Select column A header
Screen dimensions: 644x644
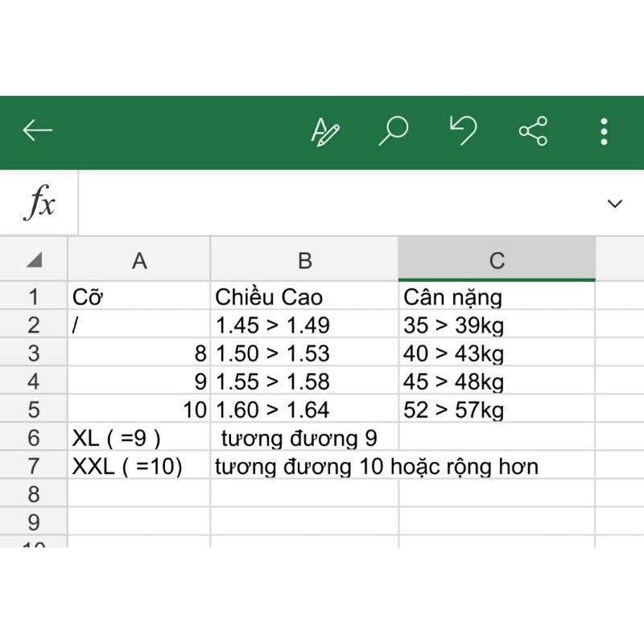[x=139, y=260]
